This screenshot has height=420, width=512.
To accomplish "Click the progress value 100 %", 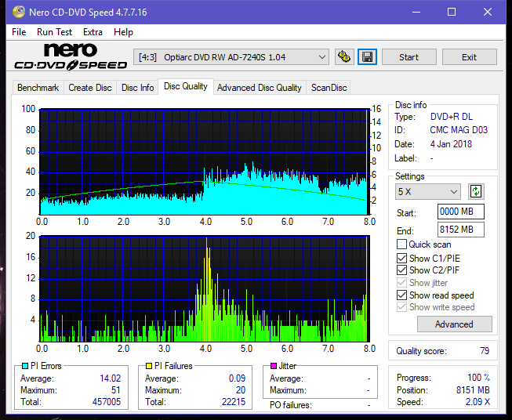I will [479, 378].
